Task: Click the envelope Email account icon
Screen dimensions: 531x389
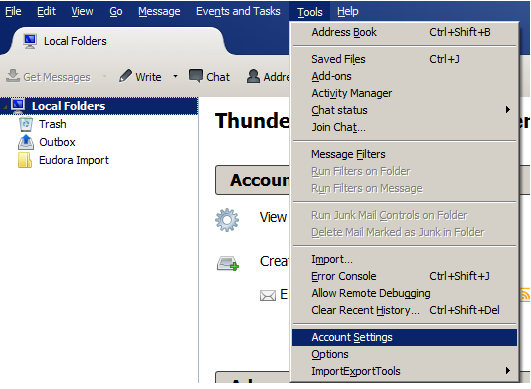Action: pyautogui.click(x=268, y=296)
